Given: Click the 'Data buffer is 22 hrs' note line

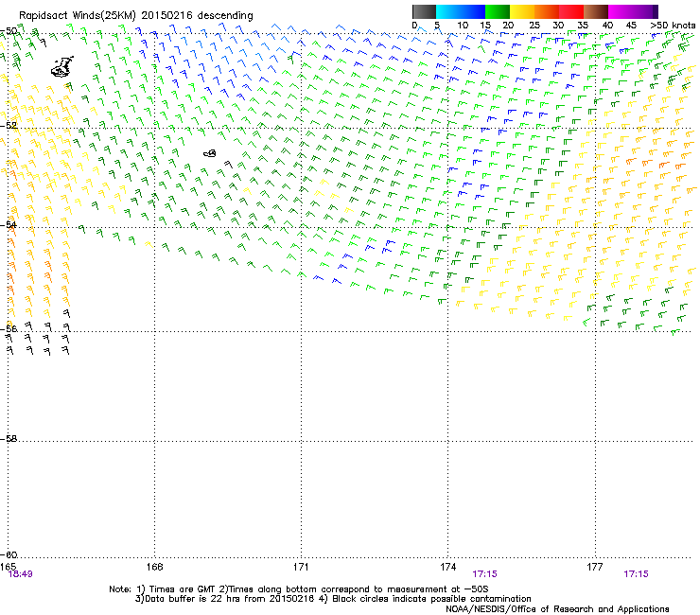Looking at the screenshot, I should (333, 599).
